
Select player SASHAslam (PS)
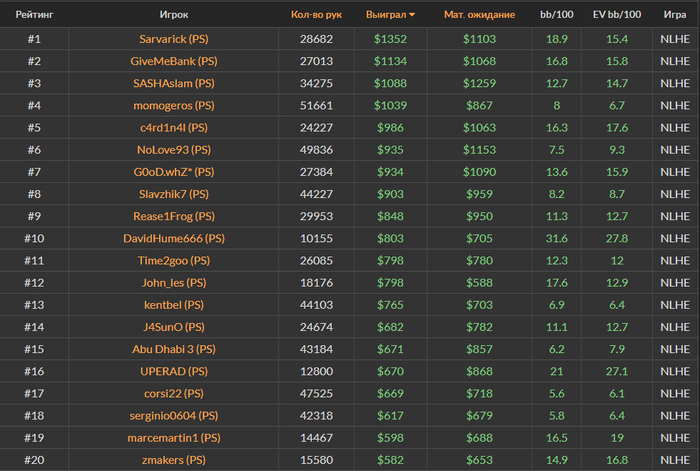[173, 83]
